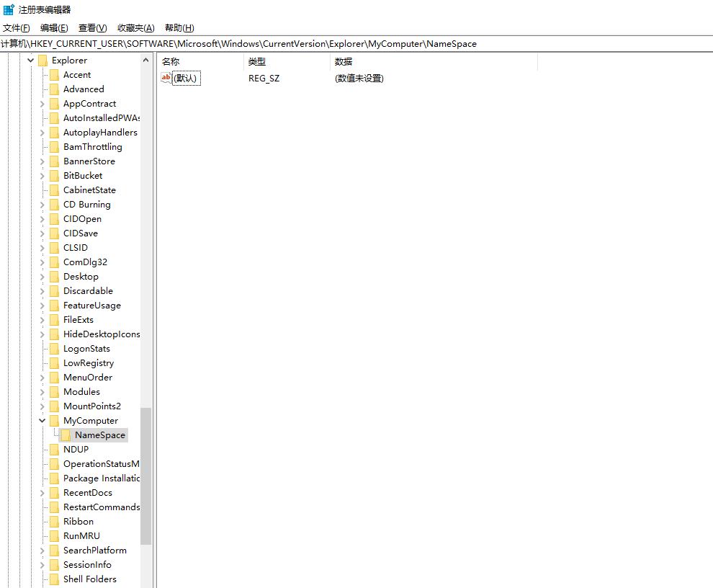The width and height of the screenshot is (713, 588).
Task: Click the ab string icon of default value
Action: tap(166, 78)
